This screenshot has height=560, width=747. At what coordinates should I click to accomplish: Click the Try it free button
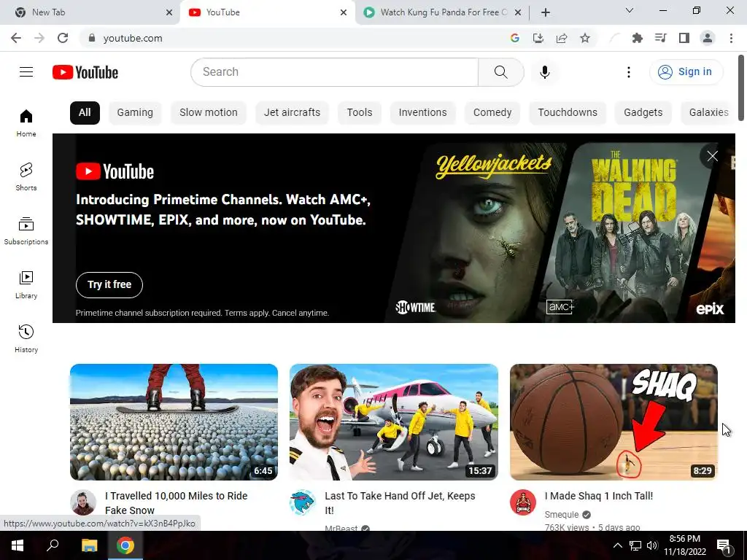[x=109, y=285]
